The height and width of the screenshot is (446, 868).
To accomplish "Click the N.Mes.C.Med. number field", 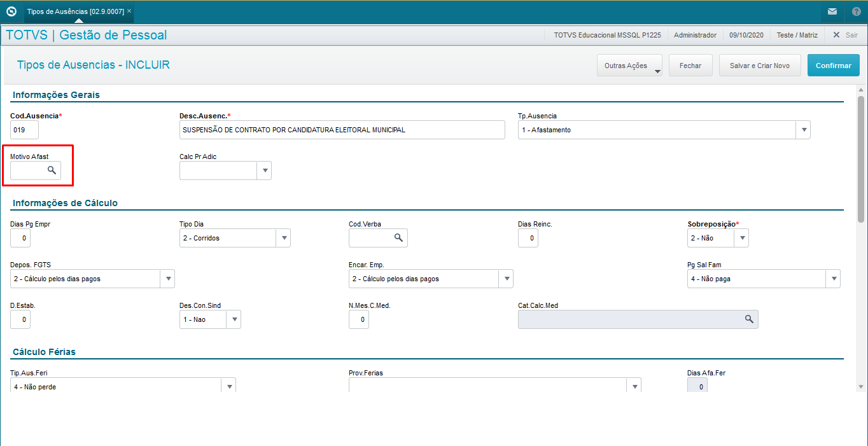I will 359,319.
